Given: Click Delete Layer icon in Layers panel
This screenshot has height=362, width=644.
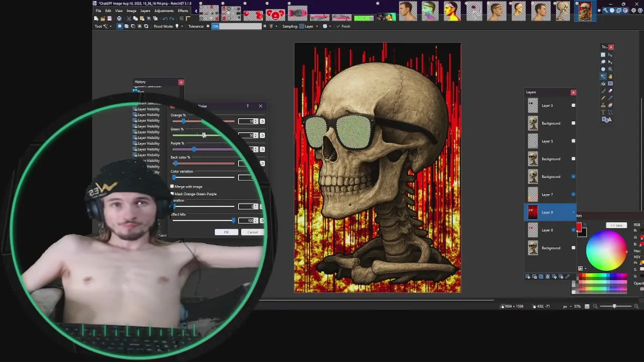Looking at the screenshot, I should [534, 277].
